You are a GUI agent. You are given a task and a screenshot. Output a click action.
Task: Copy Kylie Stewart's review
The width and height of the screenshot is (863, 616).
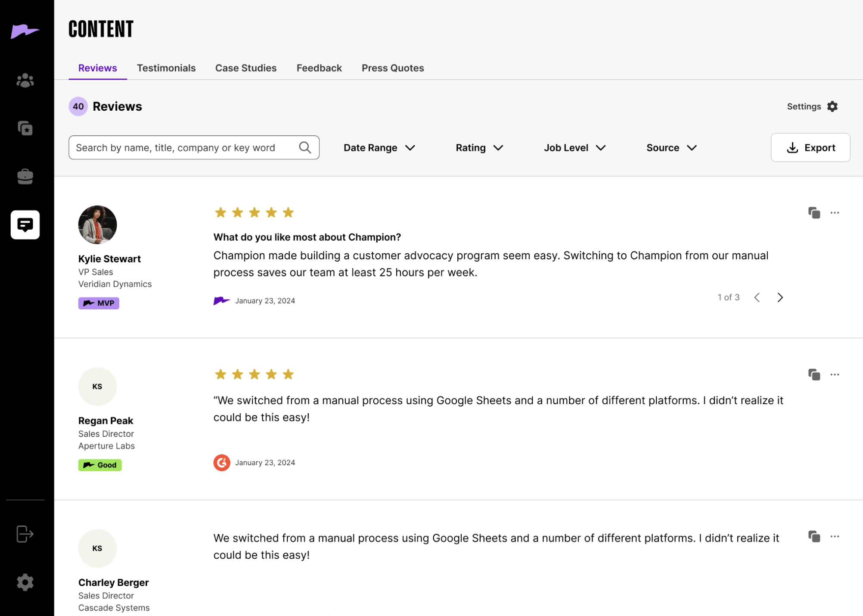pyautogui.click(x=814, y=213)
